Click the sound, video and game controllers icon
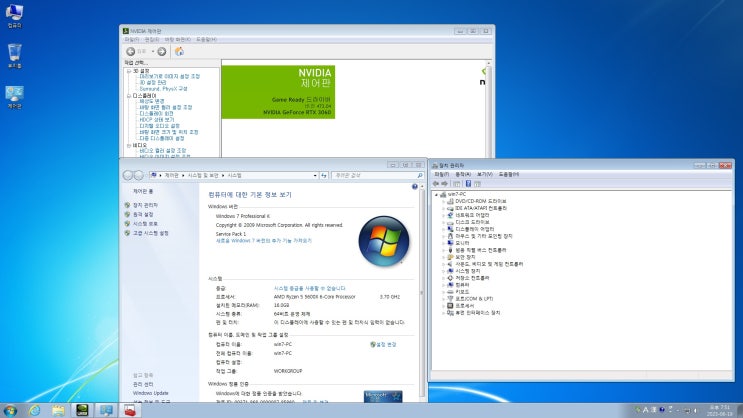 pos(450,264)
